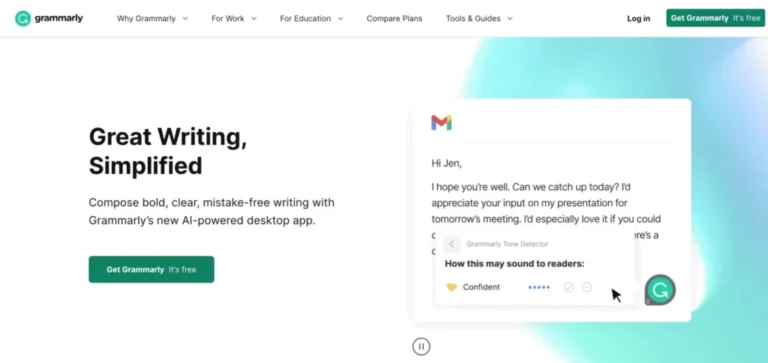Click the floating green Grammarly G badge
Screen dimensions: 768x363
[660, 290]
